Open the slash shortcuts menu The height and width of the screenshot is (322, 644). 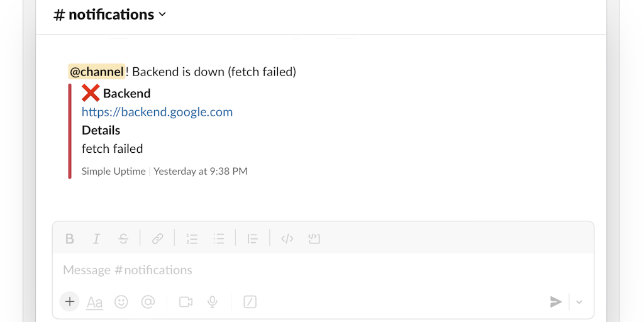250,302
